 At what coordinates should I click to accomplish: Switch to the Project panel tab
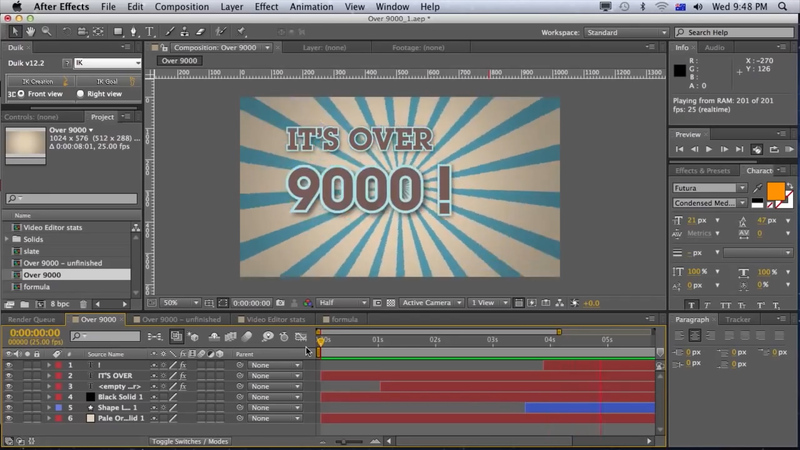[102, 117]
